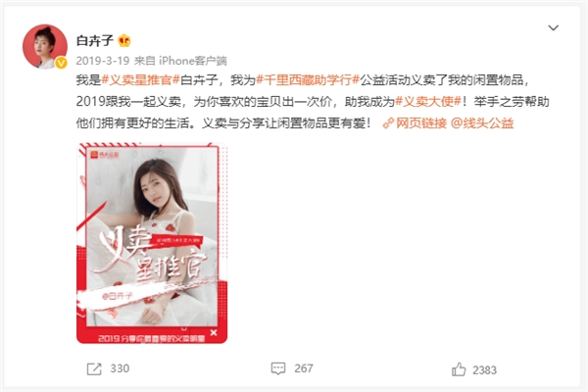Click the chain link icon before 网页链接
Image resolution: width=588 pixels, height=392 pixels.
[388, 123]
